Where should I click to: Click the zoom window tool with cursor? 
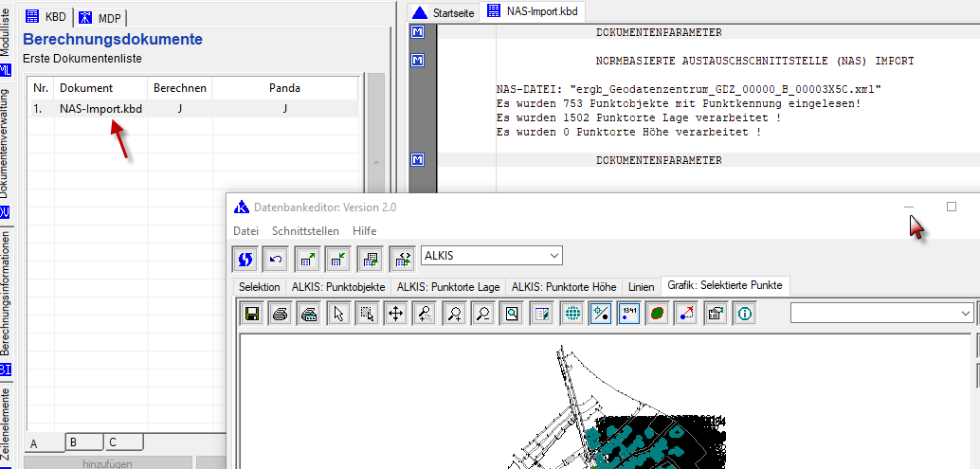(426, 314)
